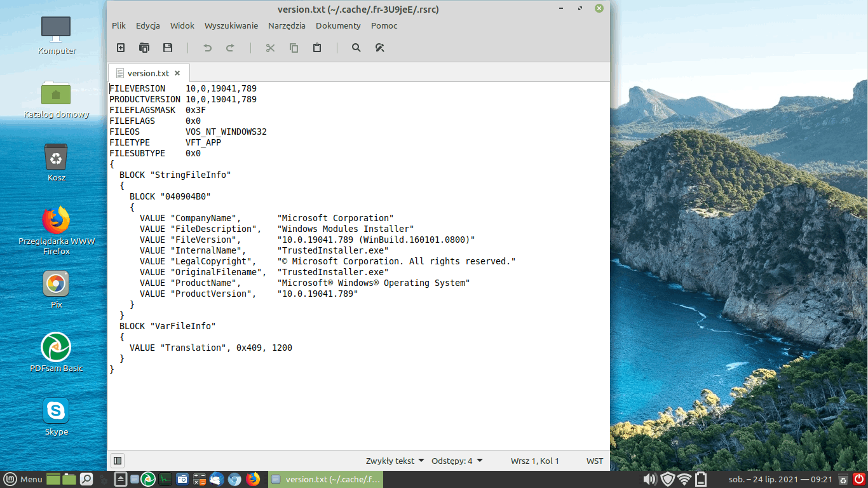The width and height of the screenshot is (868, 488).
Task: Open the Wyszukiwanie menu
Action: [231, 26]
